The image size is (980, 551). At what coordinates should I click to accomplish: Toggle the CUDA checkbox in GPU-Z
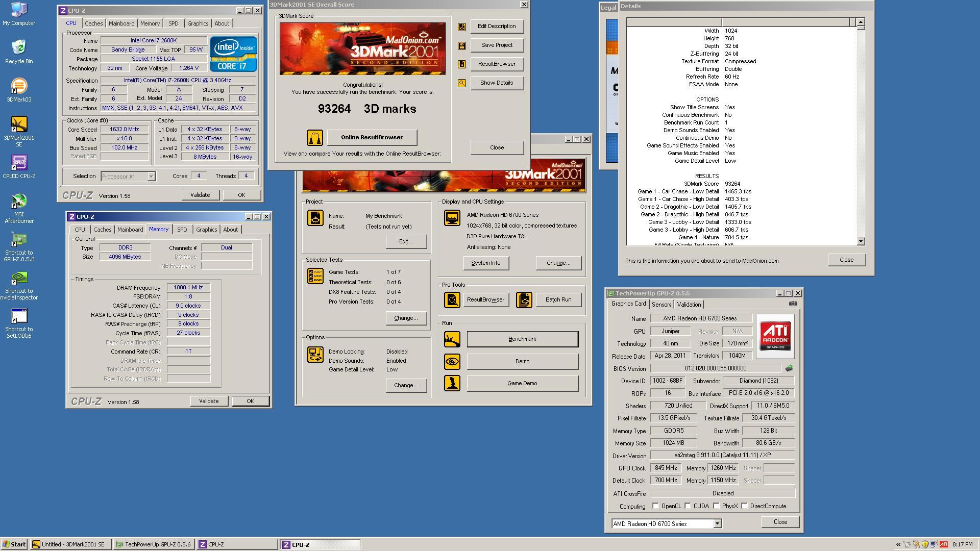click(688, 506)
